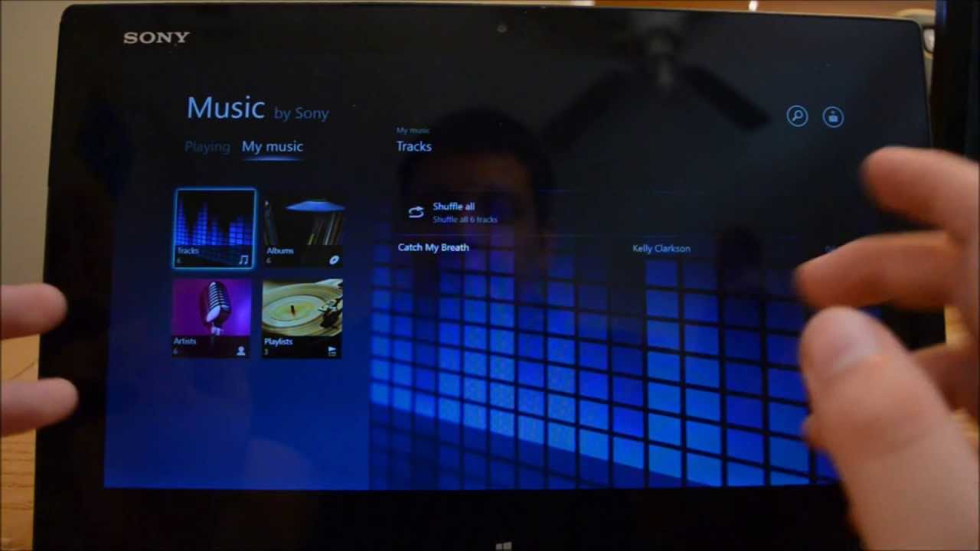Select the Kelly Clarkson artist name

tap(661, 248)
